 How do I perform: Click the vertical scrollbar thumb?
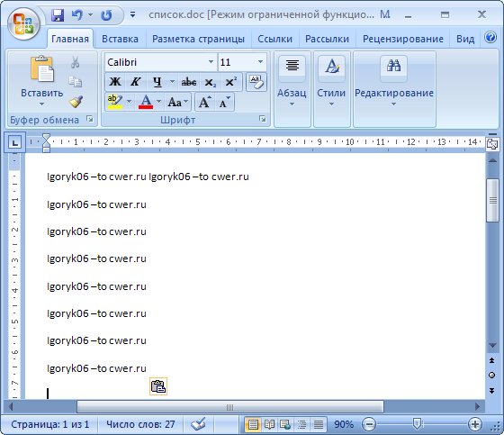[493, 200]
